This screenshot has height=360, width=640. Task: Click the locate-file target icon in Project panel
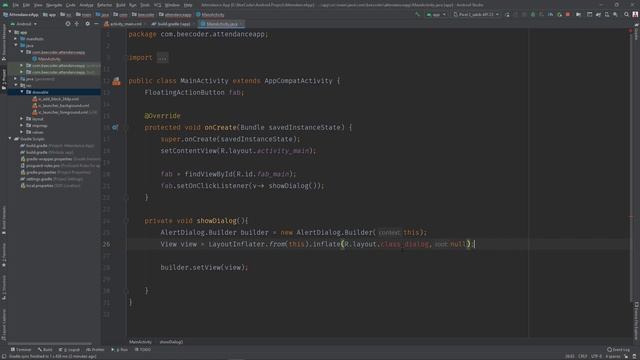[68, 24]
